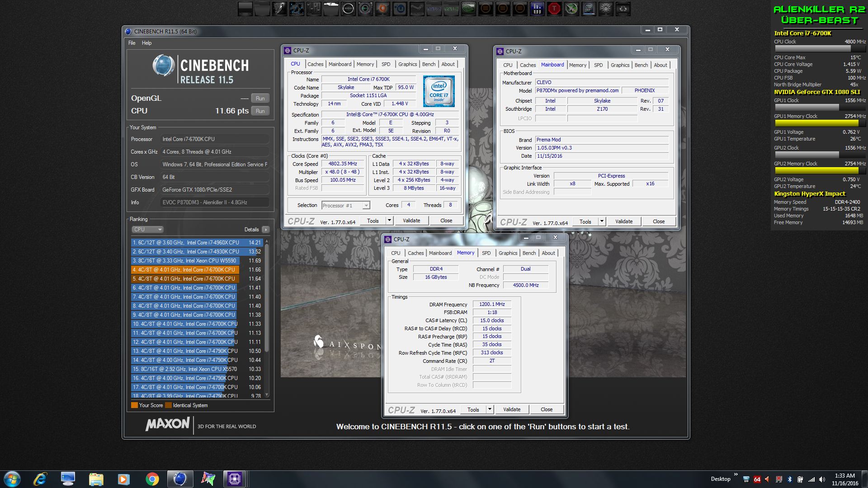868x488 pixels.
Task: Select ranking row 3 Xeon CPU W5590
Action: pyautogui.click(x=197, y=261)
